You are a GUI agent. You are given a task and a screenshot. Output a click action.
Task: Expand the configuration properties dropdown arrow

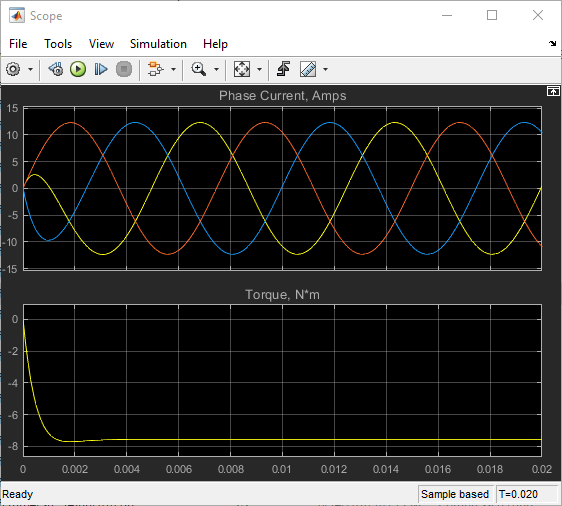coord(30,70)
